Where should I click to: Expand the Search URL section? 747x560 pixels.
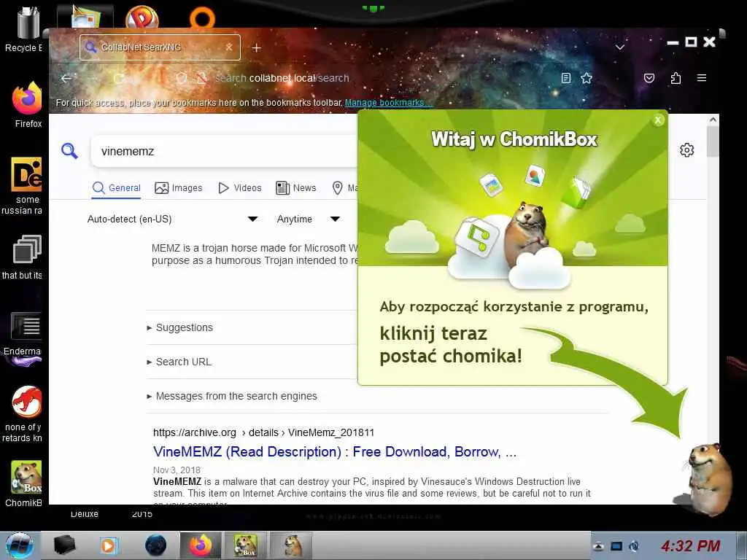(x=179, y=362)
